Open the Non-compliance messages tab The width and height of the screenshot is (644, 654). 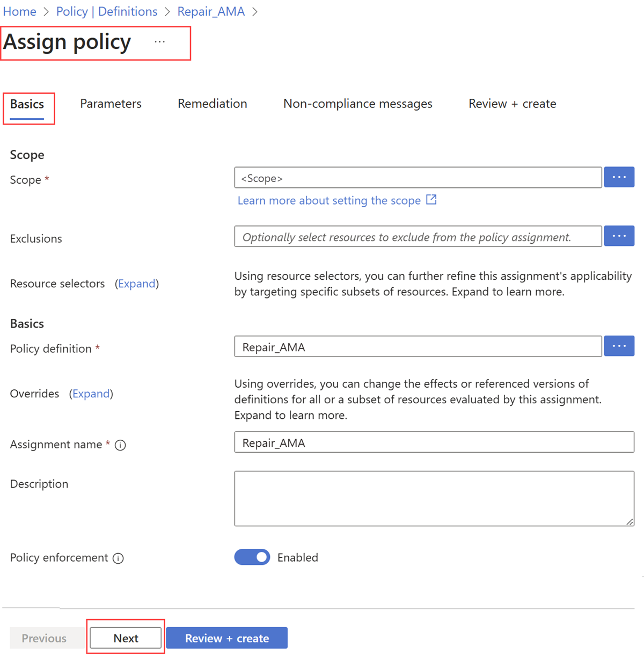pos(357,104)
